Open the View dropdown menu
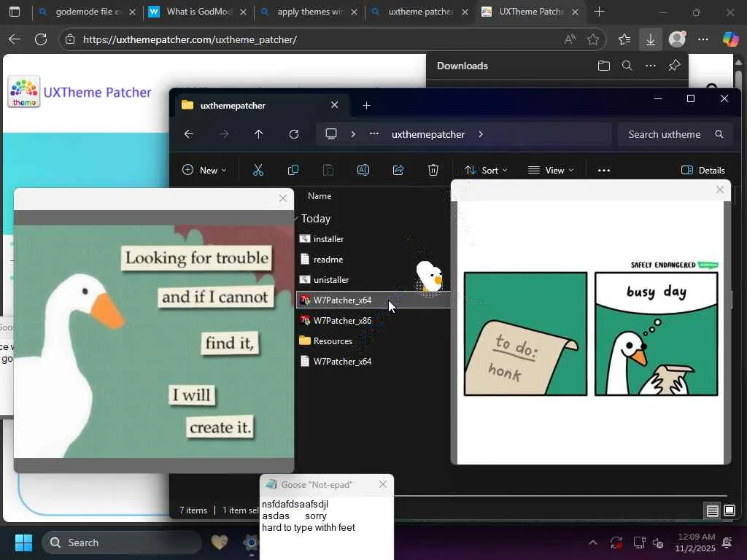This screenshot has width=747, height=560. (551, 170)
